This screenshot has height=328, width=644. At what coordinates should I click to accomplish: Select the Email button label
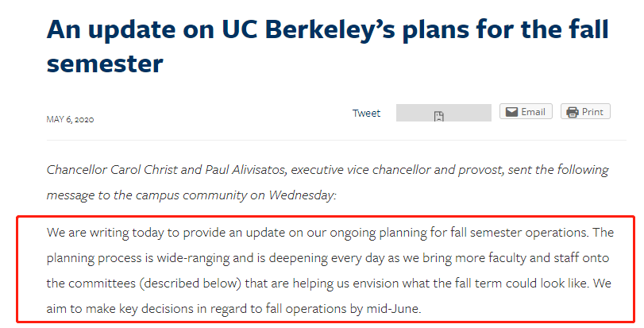[533, 112]
